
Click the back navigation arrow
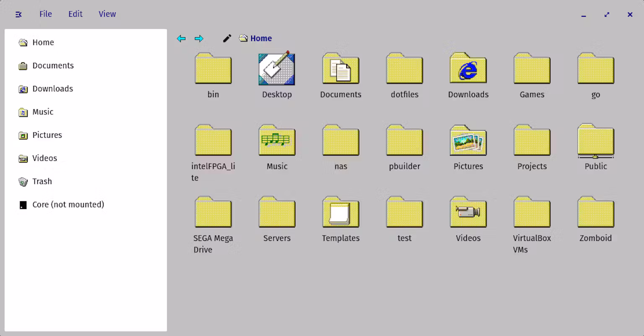(181, 39)
